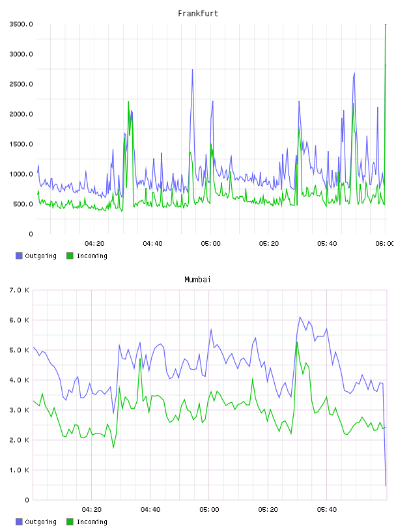Click the 7.0 K y-axis label on the Mumbai chart
Screen dimensions: 396x532
(20, 290)
